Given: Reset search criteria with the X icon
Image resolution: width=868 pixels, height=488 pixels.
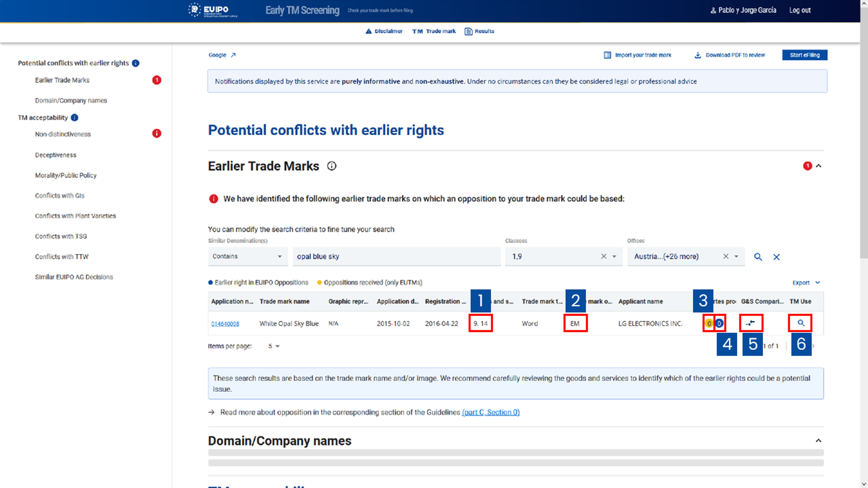Looking at the screenshot, I should click(777, 257).
